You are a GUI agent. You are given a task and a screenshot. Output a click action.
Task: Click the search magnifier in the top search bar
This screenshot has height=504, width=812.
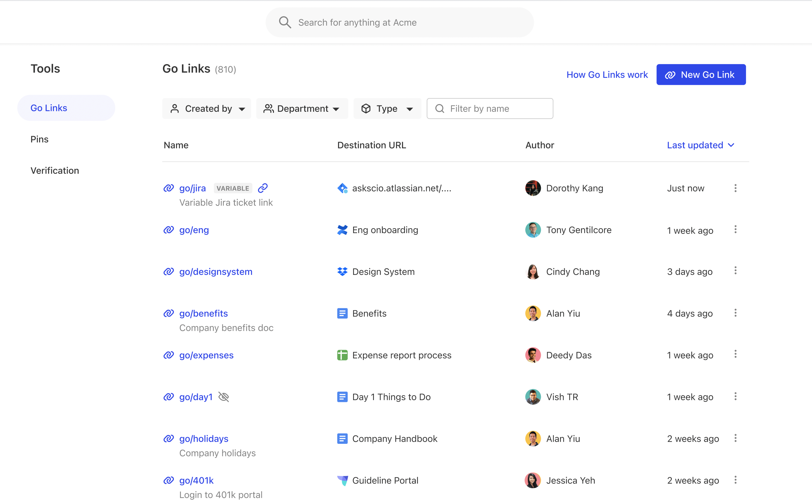coord(285,22)
